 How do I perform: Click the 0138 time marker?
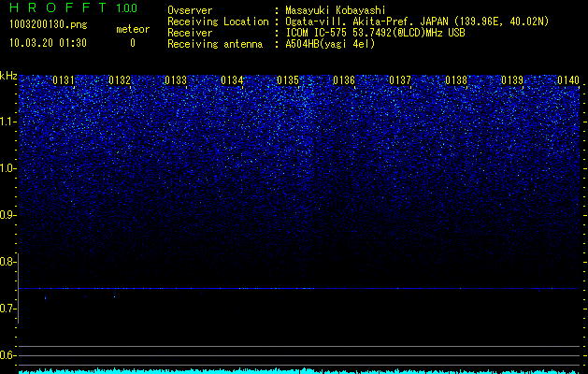[456, 80]
